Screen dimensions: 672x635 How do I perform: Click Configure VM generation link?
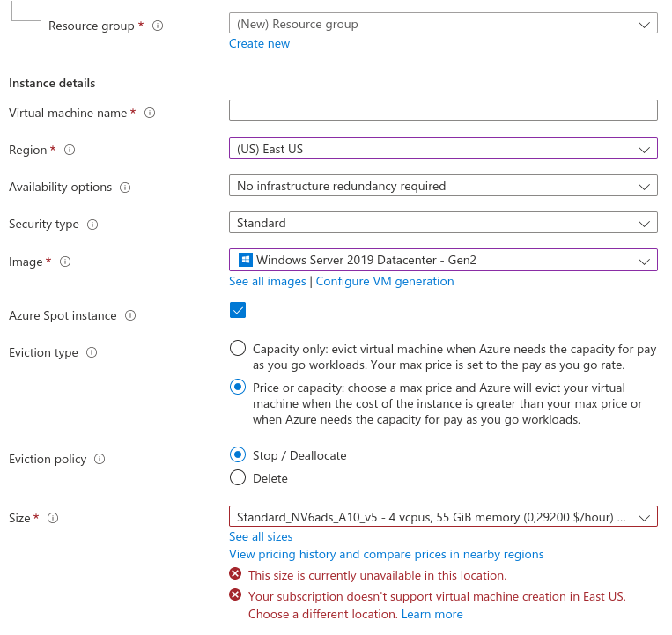(x=385, y=282)
